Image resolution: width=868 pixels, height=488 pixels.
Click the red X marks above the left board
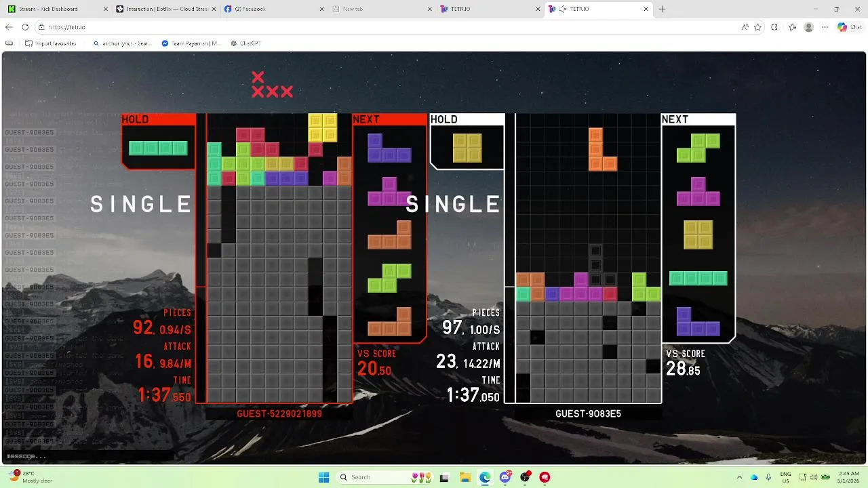272,85
